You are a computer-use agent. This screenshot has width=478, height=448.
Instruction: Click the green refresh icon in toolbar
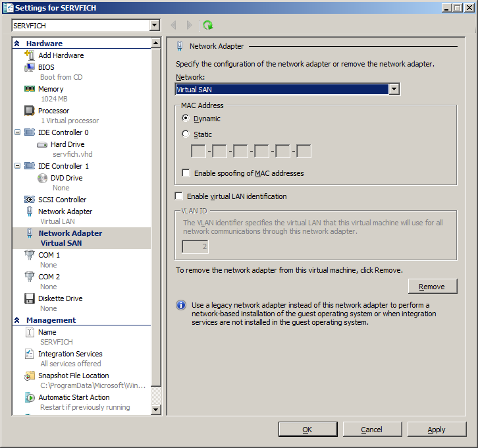[208, 25]
